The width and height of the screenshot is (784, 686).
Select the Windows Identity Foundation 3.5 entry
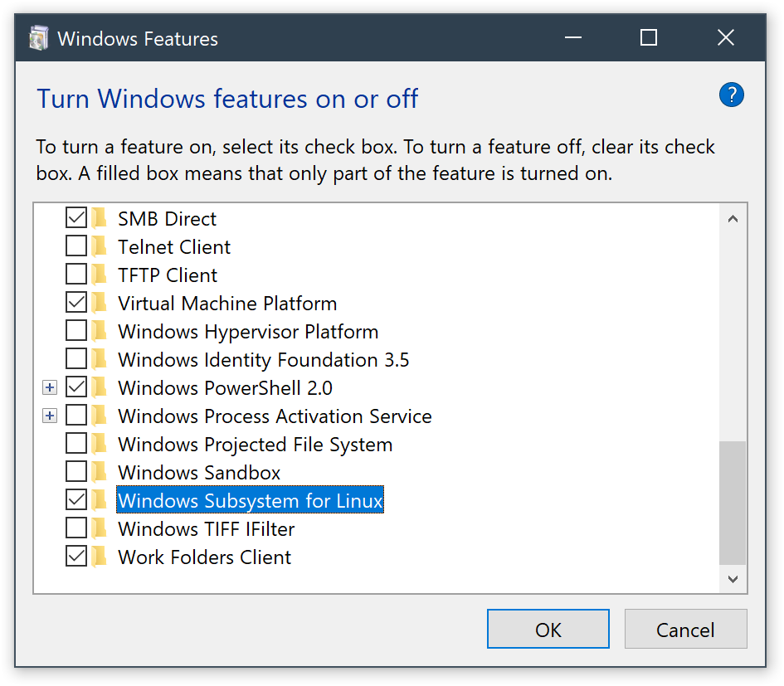264,359
